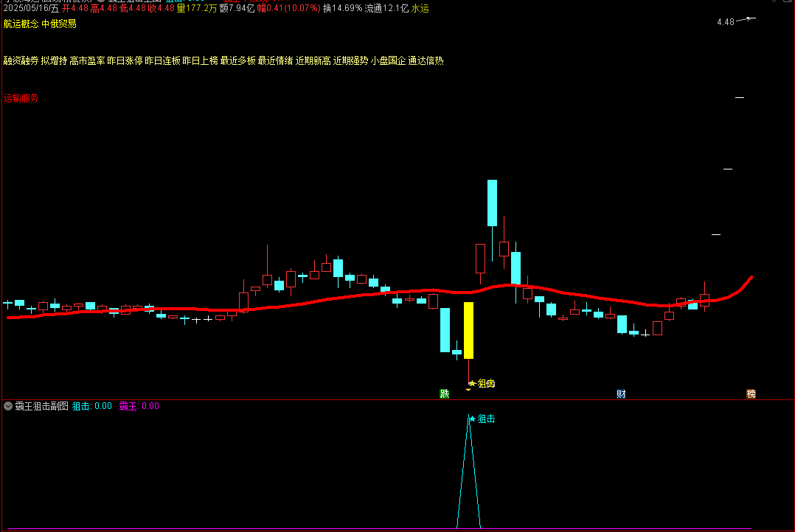Viewport: 795px width, 532px height.
Task: Click the date 2025/05/16/五
Action: [32, 8]
